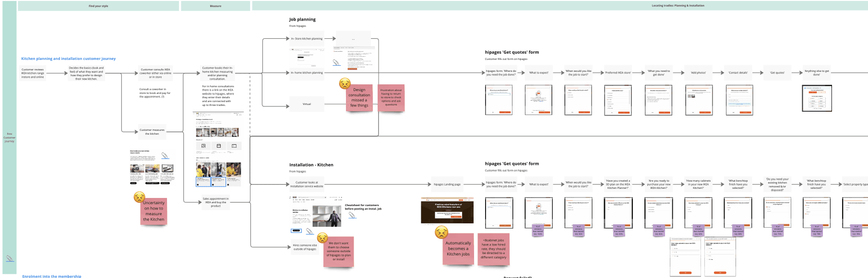Viewport: 868px width, 278px height.
Task: Select 'Do you need your existing kitchen removed' box
Action: click(777, 184)
